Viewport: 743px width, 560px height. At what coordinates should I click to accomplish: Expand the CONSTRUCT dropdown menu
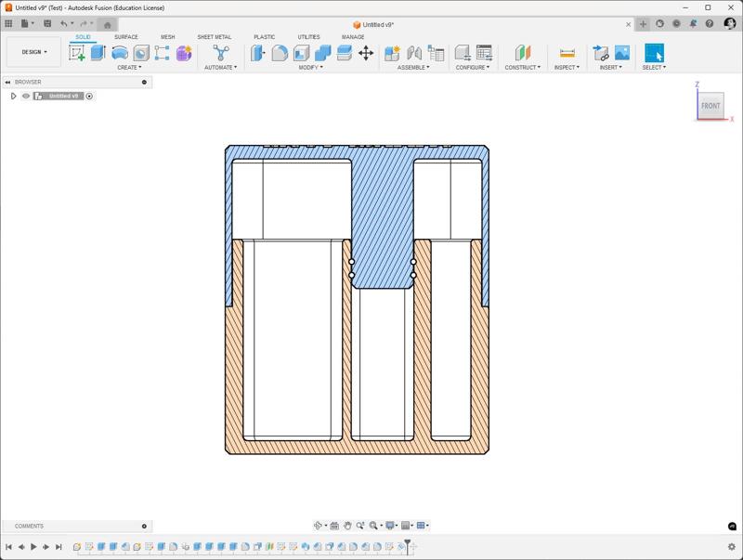[523, 68]
